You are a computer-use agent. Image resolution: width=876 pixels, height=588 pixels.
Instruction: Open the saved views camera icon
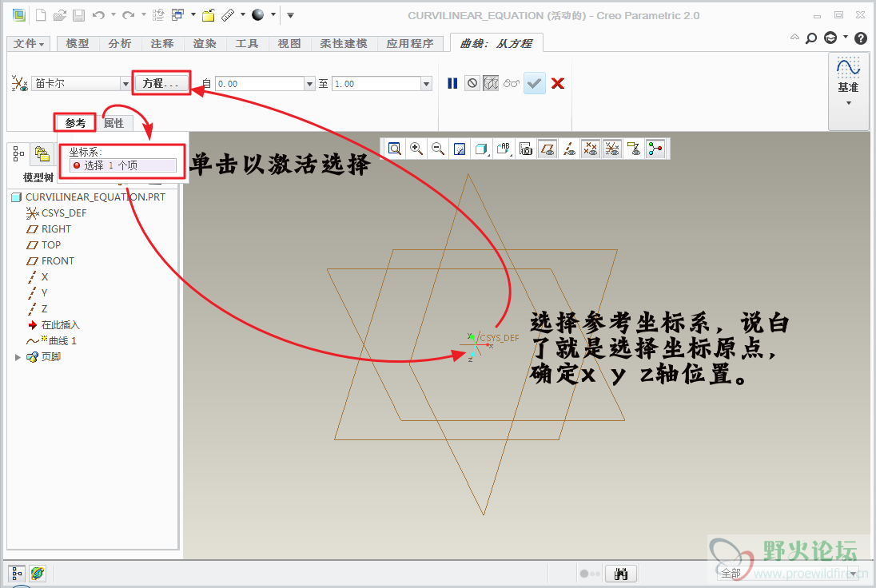[x=526, y=149]
